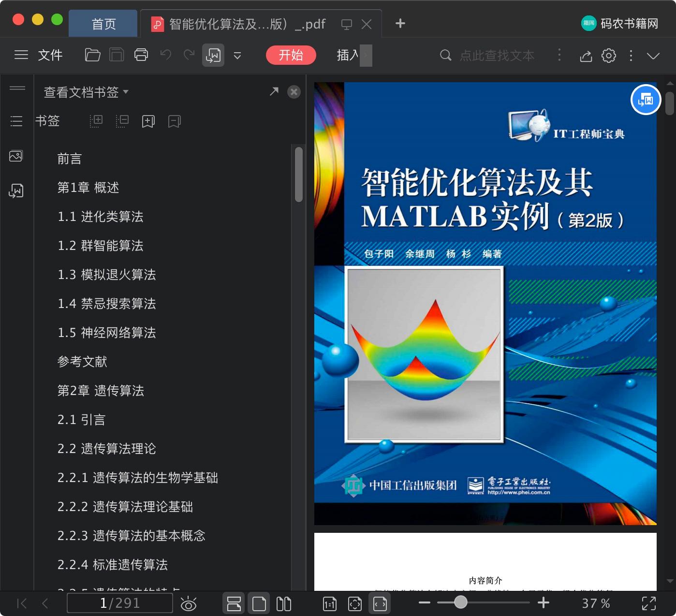Click the delete bookmark icon
Image resolution: width=676 pixels, height=616 pixels.
coord(175,121)
